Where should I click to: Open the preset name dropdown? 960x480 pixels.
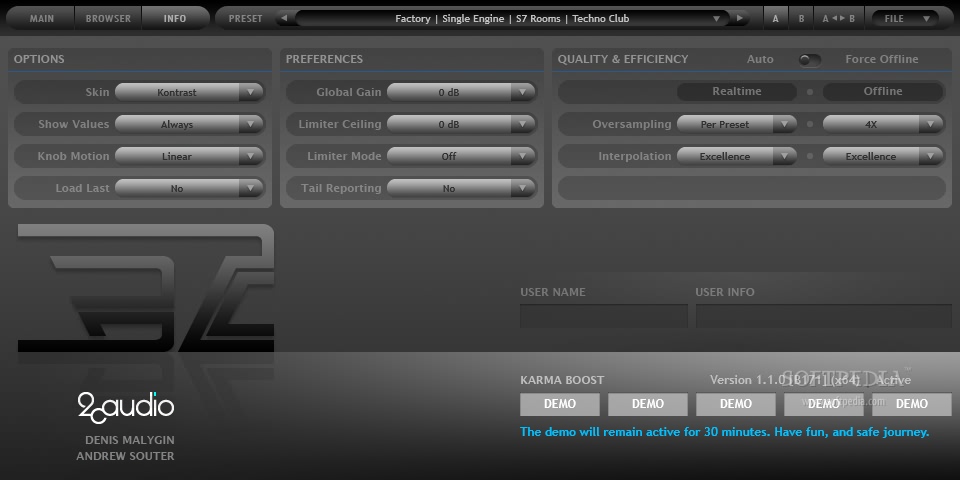point(511,18)
